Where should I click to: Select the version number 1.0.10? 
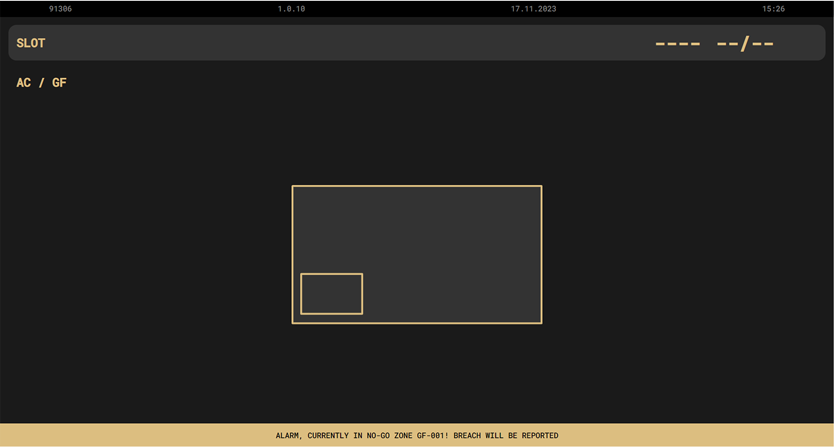[x=291, y=9]
